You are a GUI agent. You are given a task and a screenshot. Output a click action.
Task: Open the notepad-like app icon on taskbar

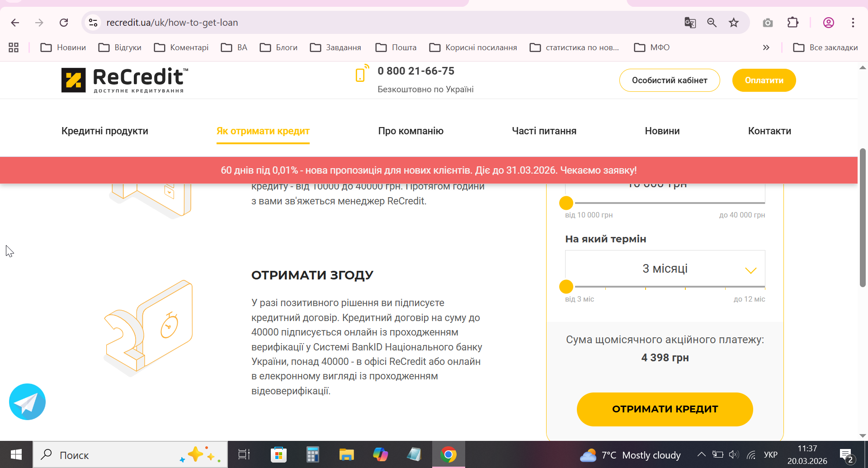pos(414,454)
